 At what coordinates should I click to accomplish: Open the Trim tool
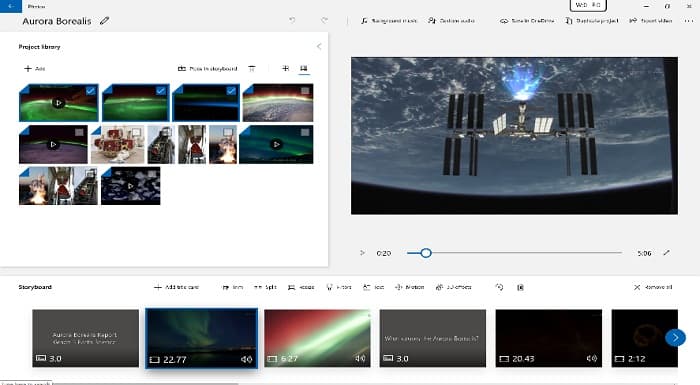pyautogui.click(x=233, y=287)
